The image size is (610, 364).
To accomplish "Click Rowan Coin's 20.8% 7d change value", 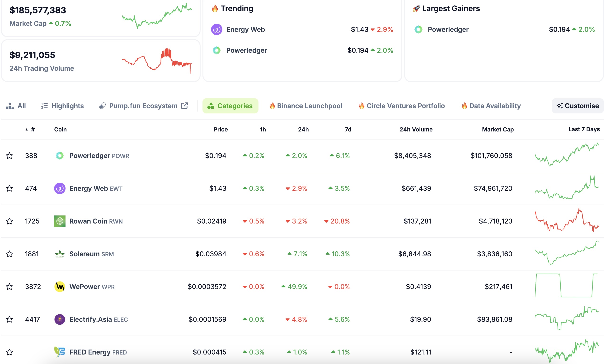I will point(337,221).
